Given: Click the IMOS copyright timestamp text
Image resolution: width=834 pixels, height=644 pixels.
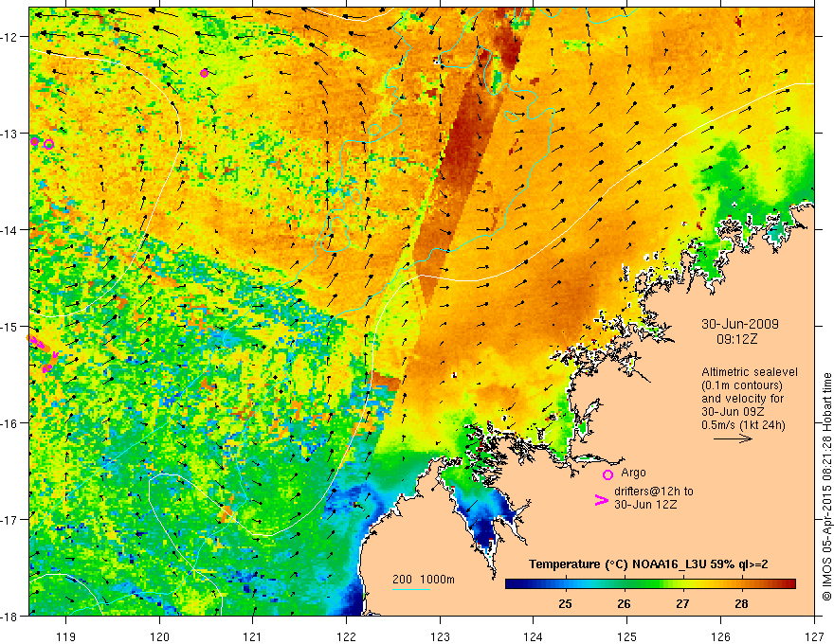Looking at the screenshot, I should coord(826,488).
